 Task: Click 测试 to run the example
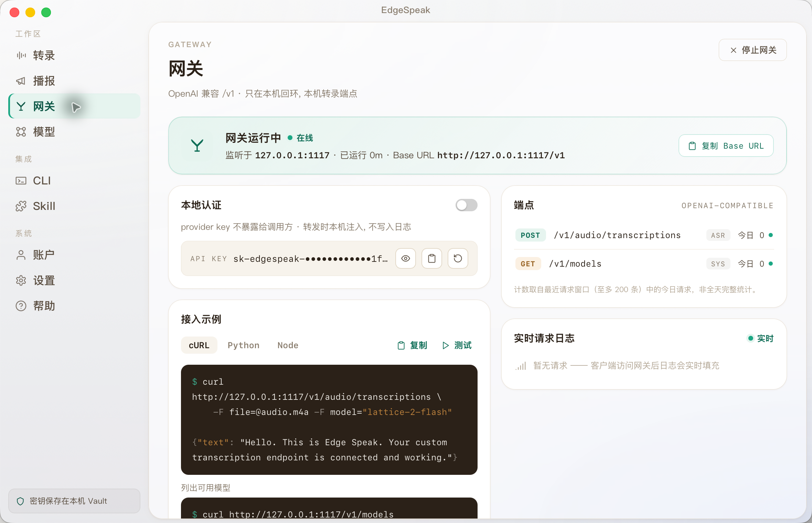[x=457, y=345]
